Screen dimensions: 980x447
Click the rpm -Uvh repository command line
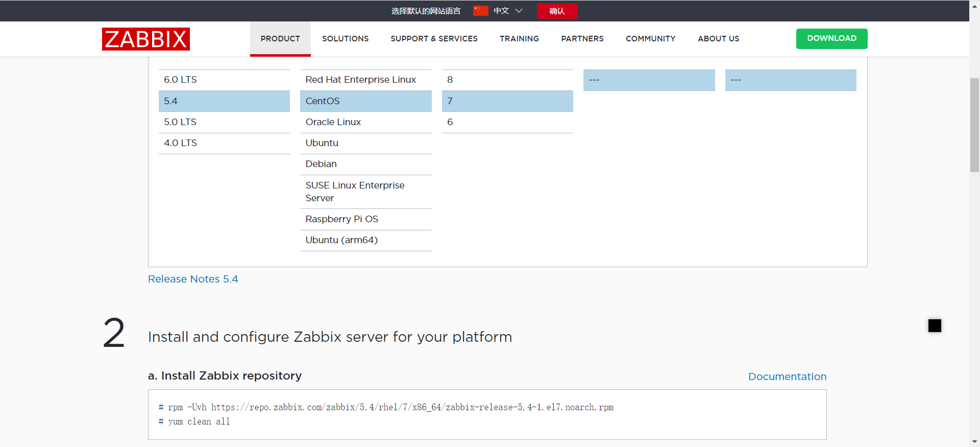tap(386, 407)
